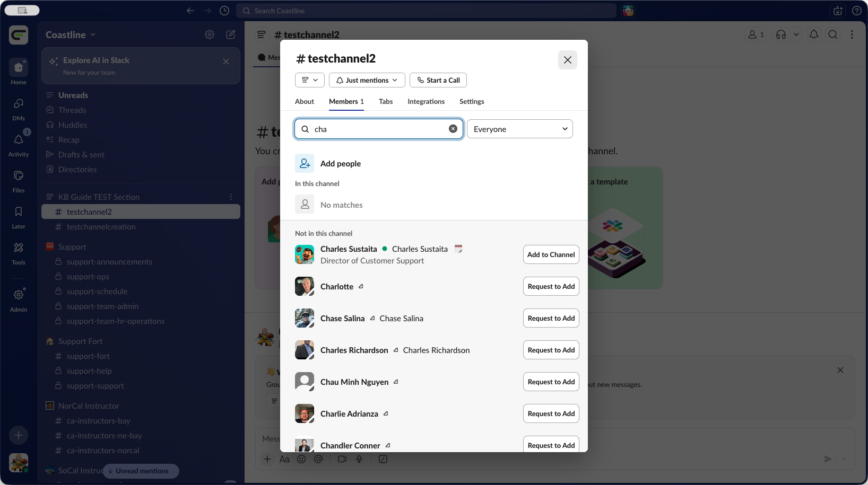868x485 pixels.
Task: Open the Everyone filter dropdown
Action: click(519, 129)
